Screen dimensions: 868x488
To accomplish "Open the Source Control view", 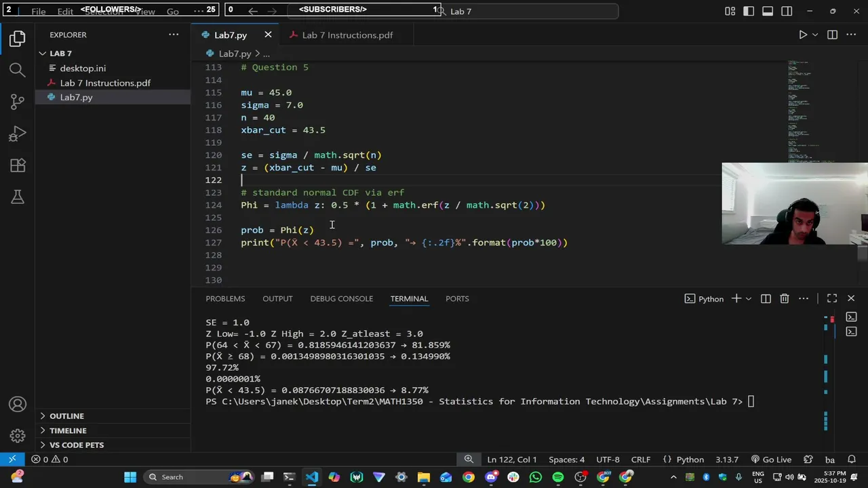I will pyautogui.click(x=18, y=102).
